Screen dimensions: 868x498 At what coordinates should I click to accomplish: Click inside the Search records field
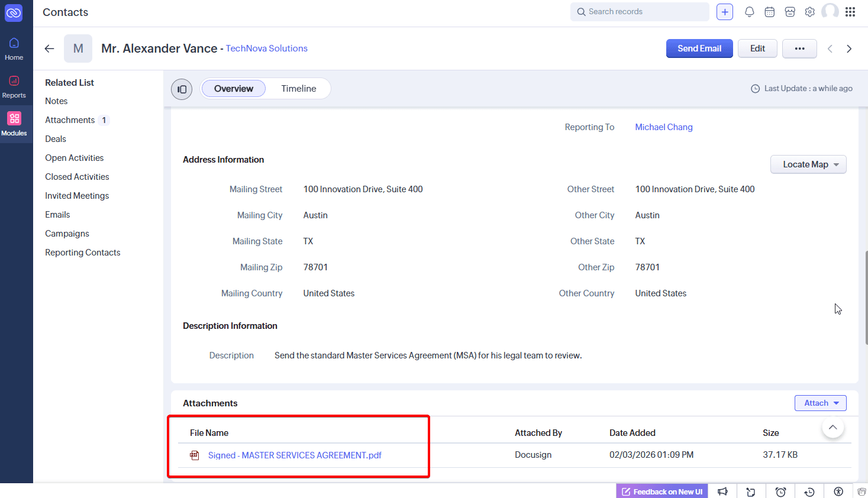click(x=645, y=12)
